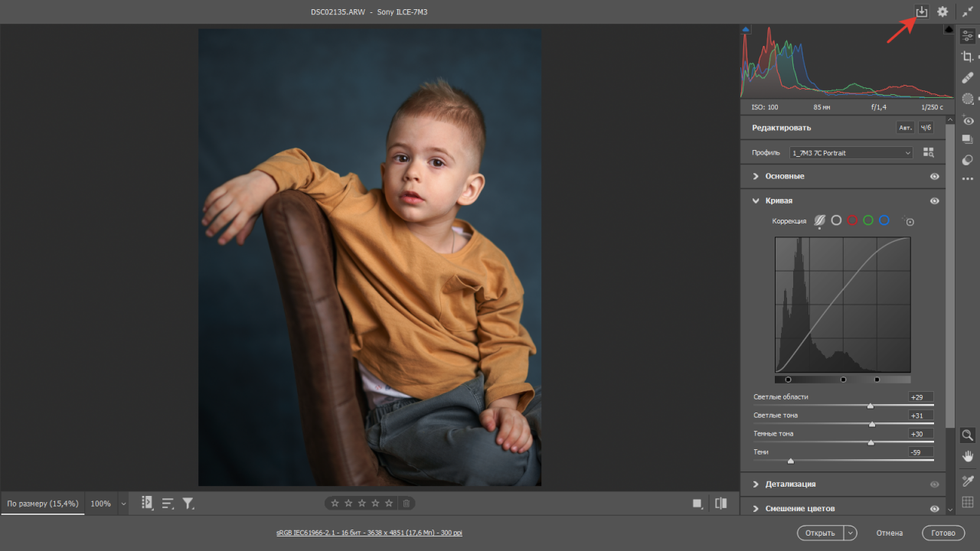Open the profile browser icon
980x551 pixels.
929,153
